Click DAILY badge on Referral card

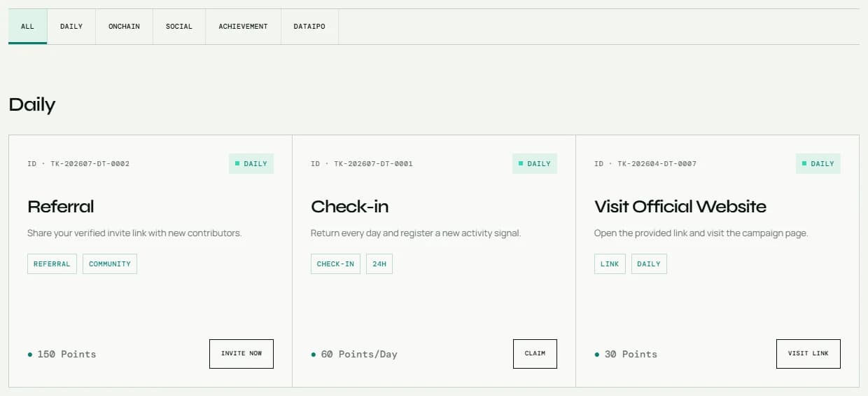pos(251,164)
